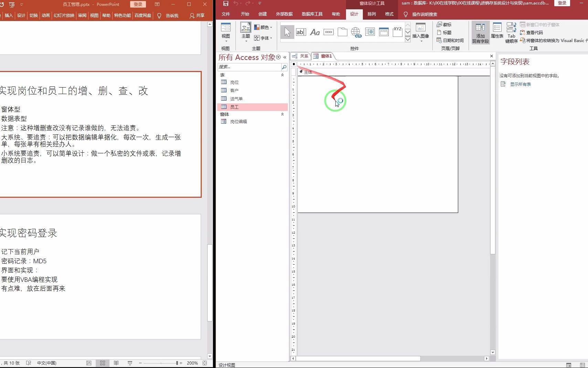Open the Insert Image (插入图像) button
The height and width of the screenshot is (368, 588).
[421, 32]
